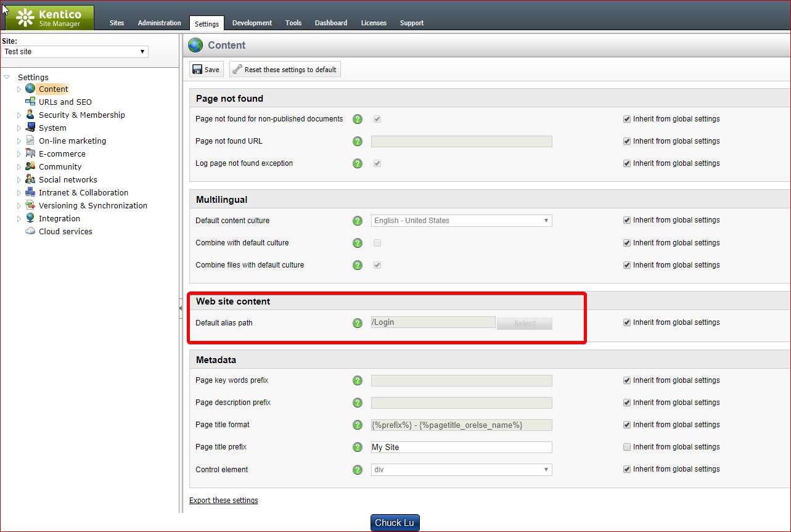Open help for Default content culture
Viewport: 791px width, 532px height.
pos(358,221)
